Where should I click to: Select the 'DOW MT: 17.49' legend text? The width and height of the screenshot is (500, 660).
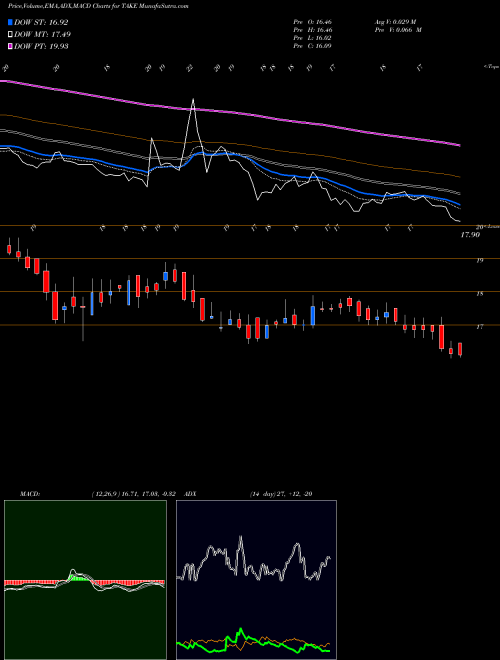43,35
